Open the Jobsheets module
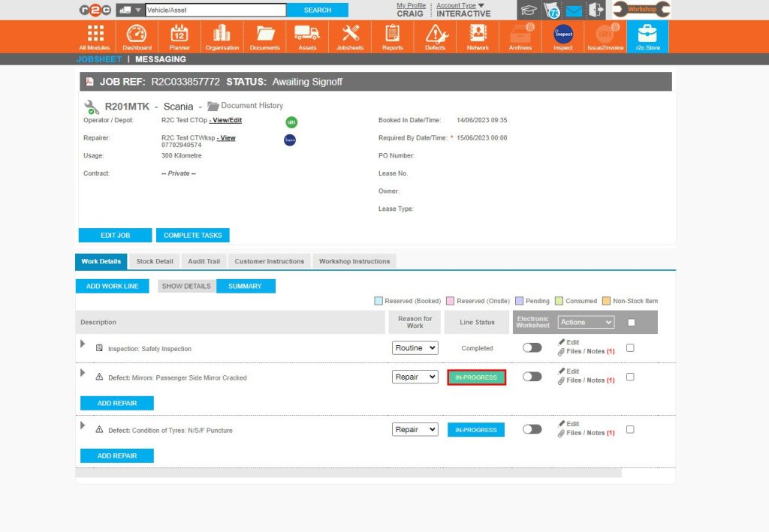769x532 pixels. click(x=350, y=35)
